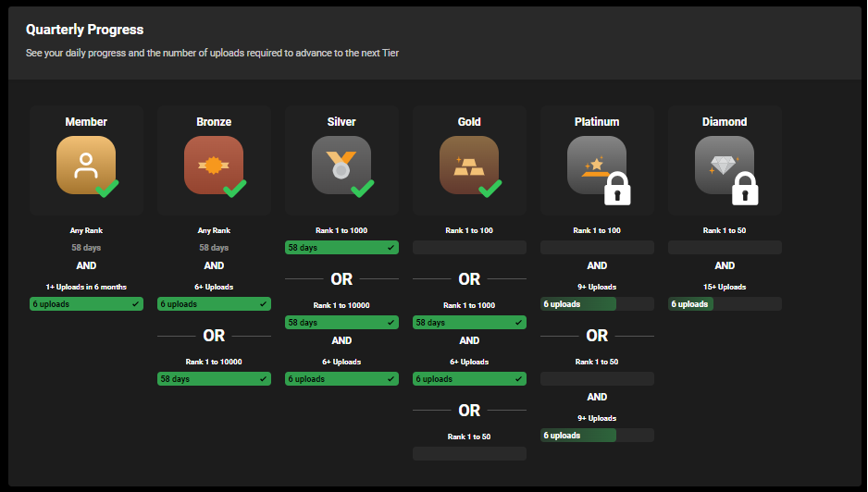The image size is (868, 492).
Task: Click the Member tier's 6 uploads bar
Action: coord(86,304)
